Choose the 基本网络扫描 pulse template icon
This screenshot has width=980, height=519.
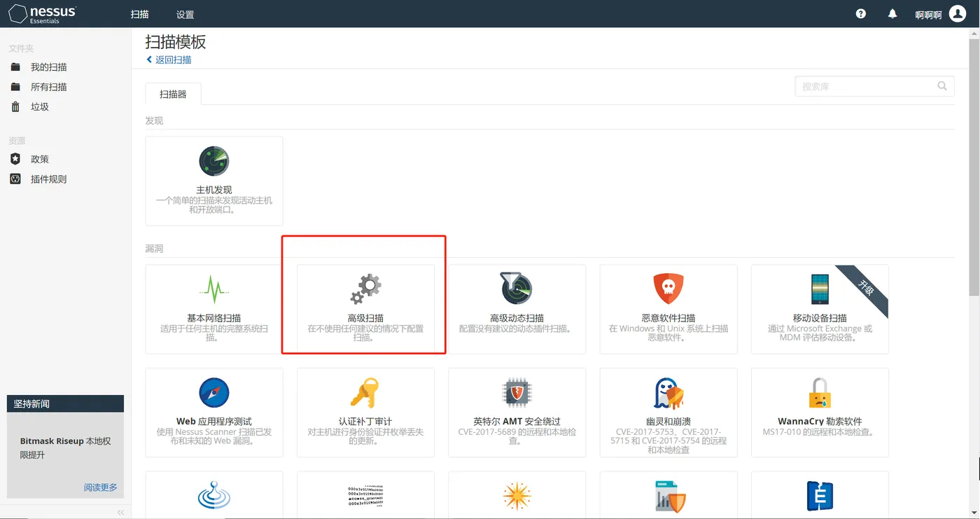214,289
